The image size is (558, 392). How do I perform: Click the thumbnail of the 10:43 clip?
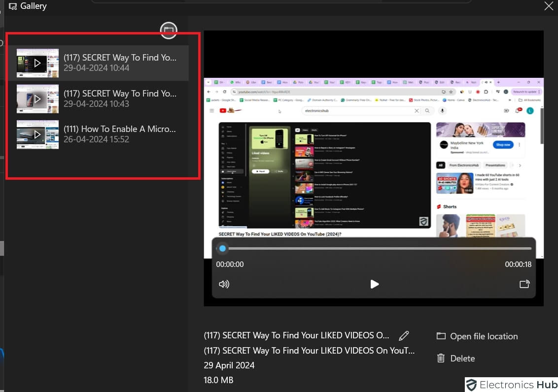(37, 98)
